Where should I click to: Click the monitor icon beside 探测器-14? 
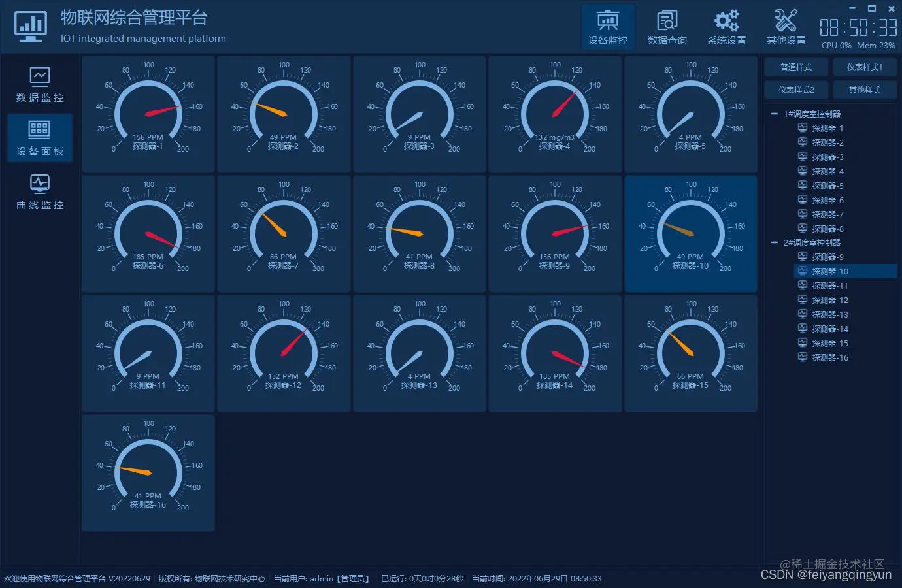[803, 329]
